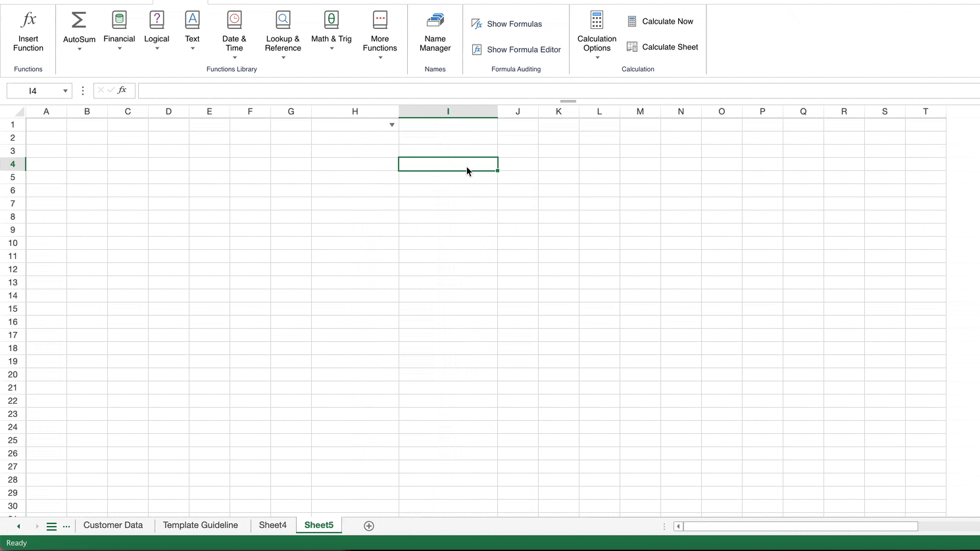Open the Name Box dropdown arrow
Screen dimensions: 980x551
click(x=64, y=91)
